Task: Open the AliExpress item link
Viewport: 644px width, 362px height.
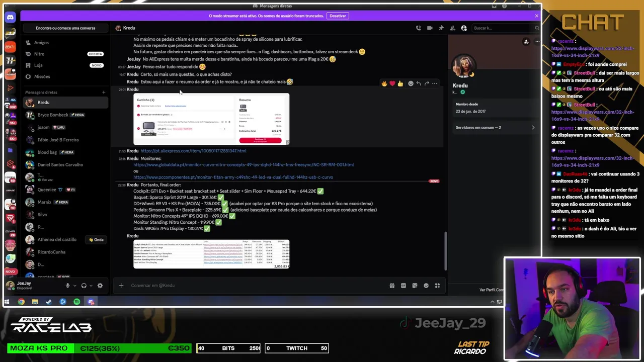Action: point(193,151)
